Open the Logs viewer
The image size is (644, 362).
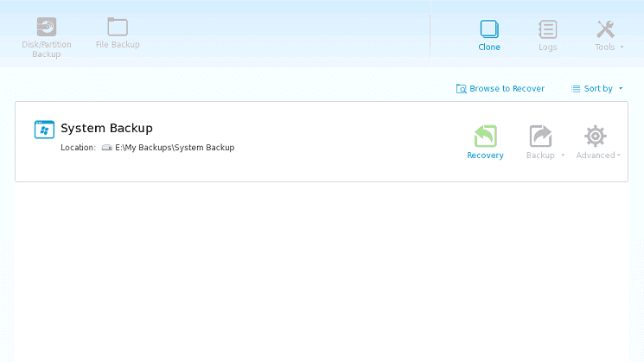pos(548,35)
